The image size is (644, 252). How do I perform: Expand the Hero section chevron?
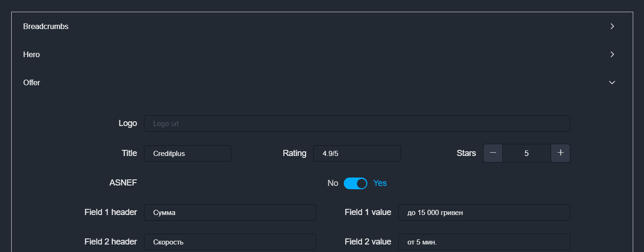[x=612, y=54]
